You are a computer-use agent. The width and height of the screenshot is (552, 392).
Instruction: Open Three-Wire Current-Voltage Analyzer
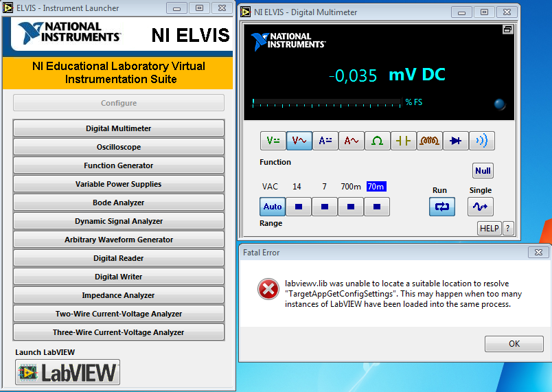[119, 332]
